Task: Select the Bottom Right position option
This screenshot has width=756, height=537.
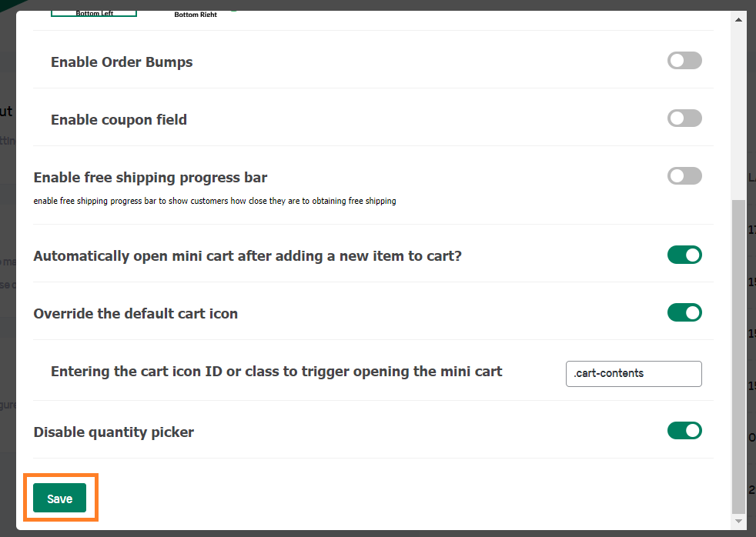Action: (x=196, y=15)
